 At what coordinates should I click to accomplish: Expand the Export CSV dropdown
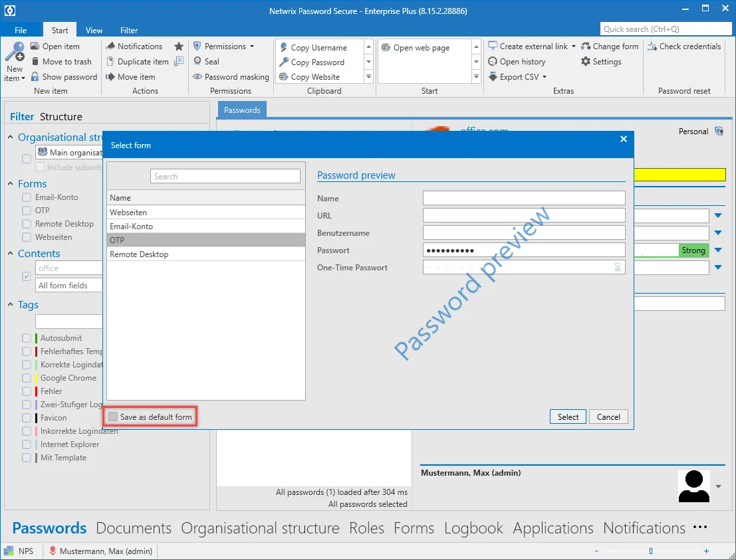pyautogui.click(x=545, y=77)
